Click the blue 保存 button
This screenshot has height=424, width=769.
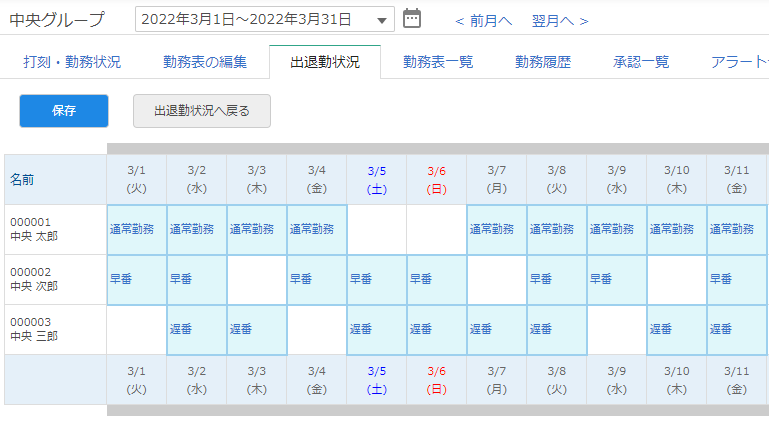tap(64, 111)
